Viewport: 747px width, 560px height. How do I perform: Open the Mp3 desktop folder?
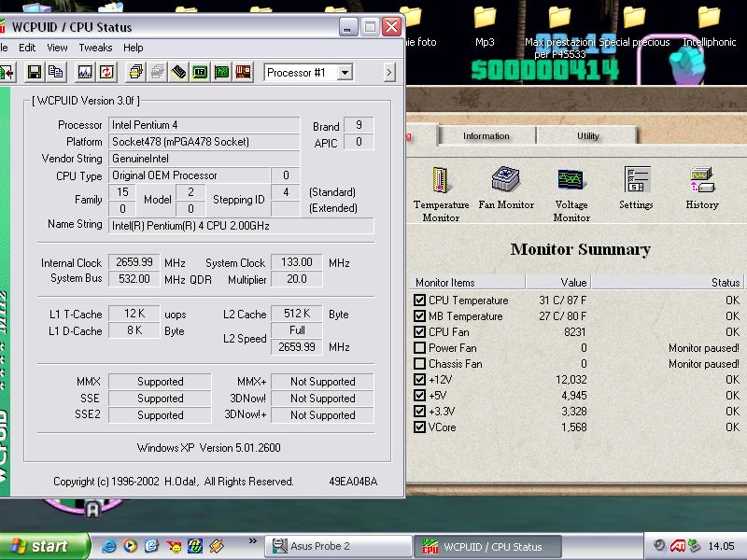pos(485,28)
